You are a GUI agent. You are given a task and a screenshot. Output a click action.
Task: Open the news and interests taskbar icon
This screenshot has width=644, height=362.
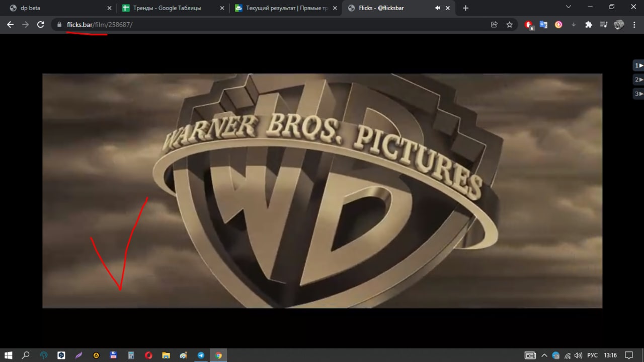click(530, 355)
